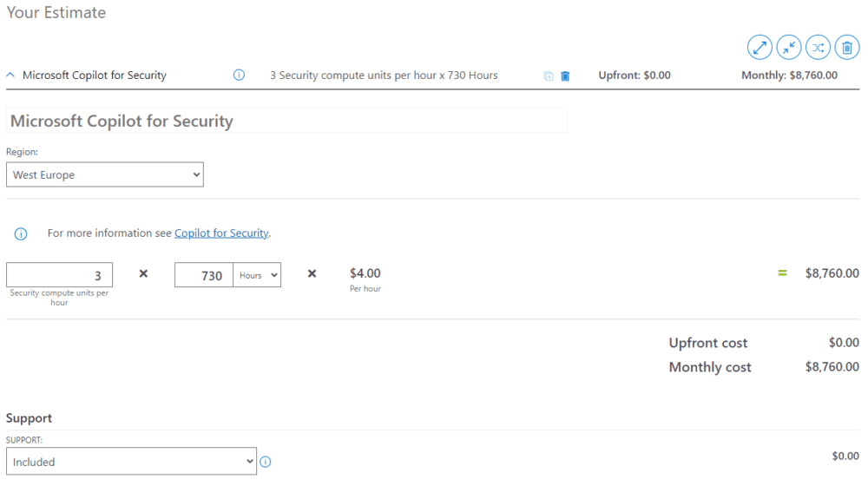Image resolution: width=868 pixels, height=486 pixels.
Task: Click the Monthly cost $8,760.00 value
Action: [x=832, y=366]
